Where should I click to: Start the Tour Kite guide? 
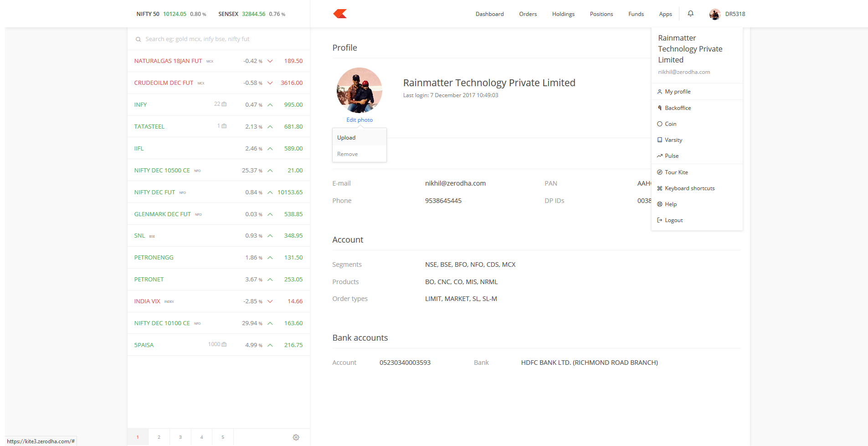(697, 172)
